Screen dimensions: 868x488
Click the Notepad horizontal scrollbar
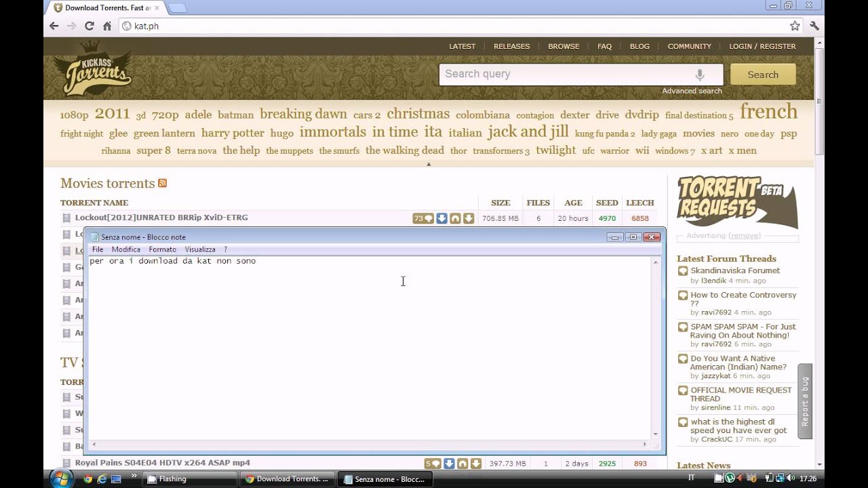(x=370, y=444)
